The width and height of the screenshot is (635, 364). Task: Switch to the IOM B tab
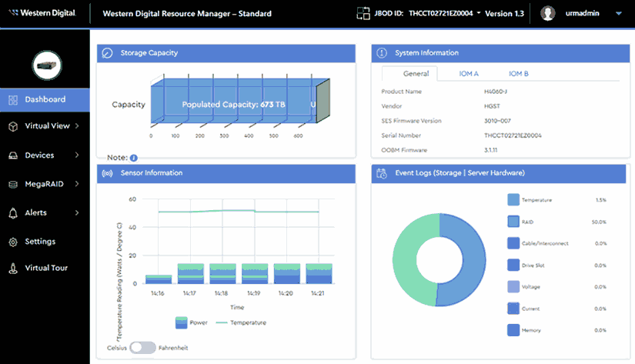point(518,74)
